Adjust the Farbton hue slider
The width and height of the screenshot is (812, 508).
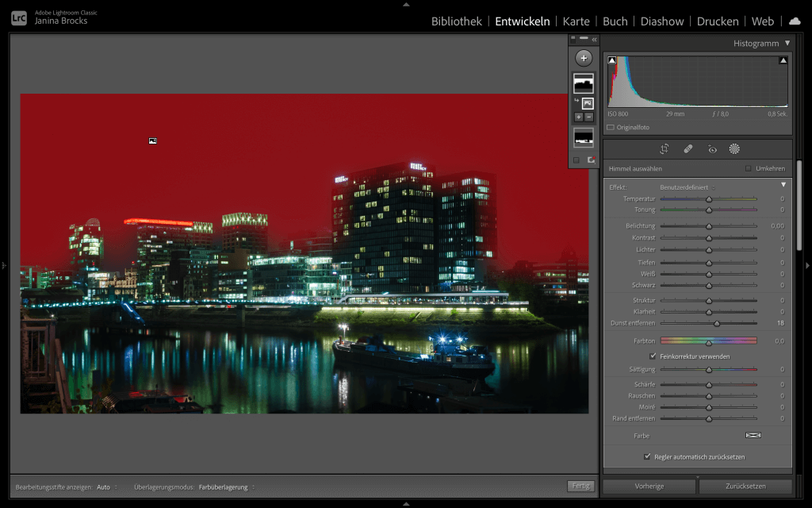click(x=708, y=341)
